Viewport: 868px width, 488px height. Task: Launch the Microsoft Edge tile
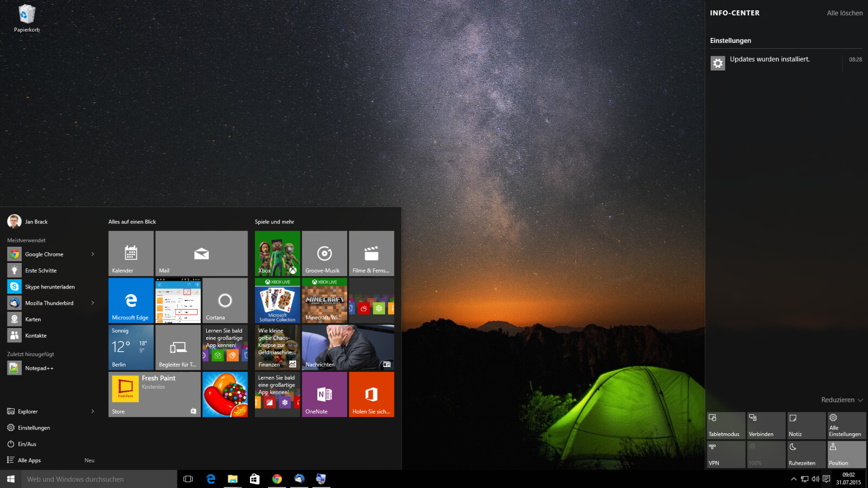[131, 300]
